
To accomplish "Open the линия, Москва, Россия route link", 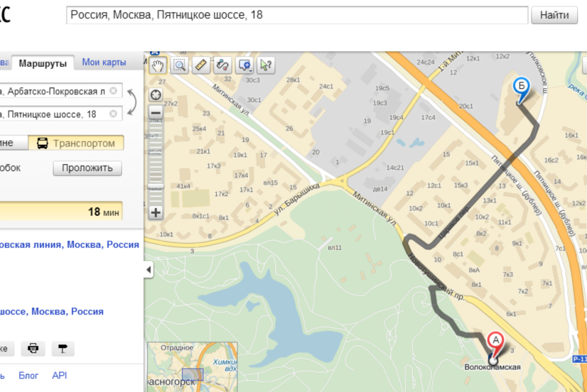I will (69, 245).
